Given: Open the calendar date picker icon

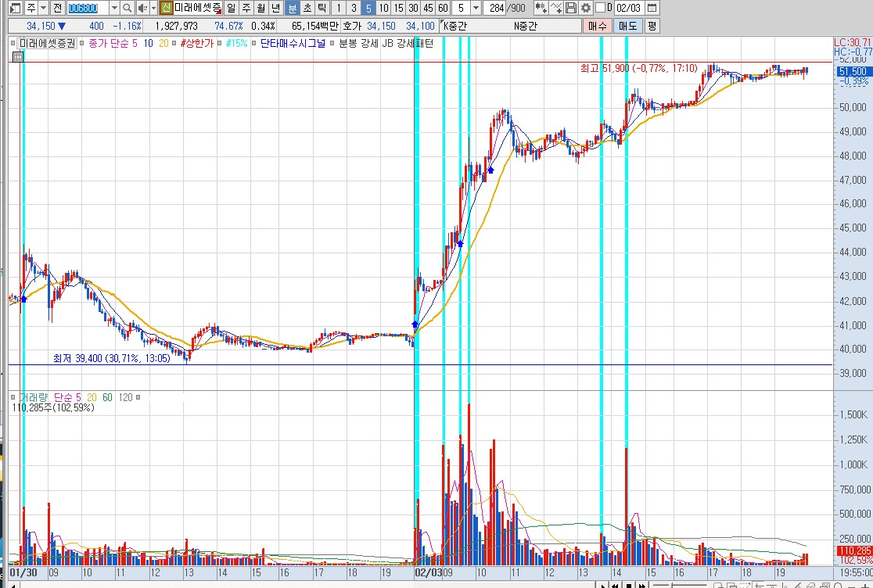Looking at the screenshot, I should point(652,8).
